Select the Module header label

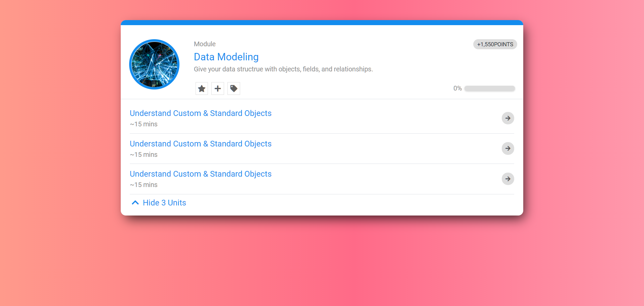point(204,44)
